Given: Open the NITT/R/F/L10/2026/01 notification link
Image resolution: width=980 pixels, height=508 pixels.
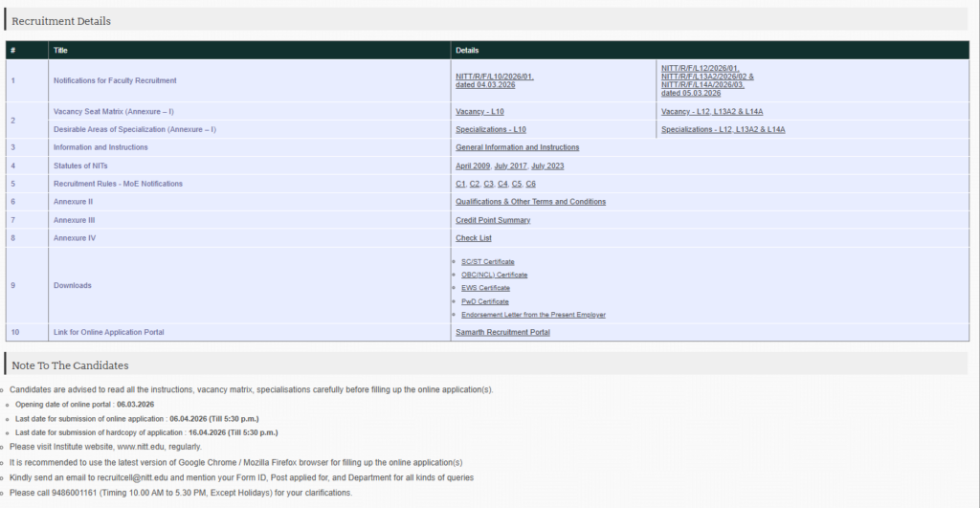Looking at the screenshot, I should click(494, 77).
